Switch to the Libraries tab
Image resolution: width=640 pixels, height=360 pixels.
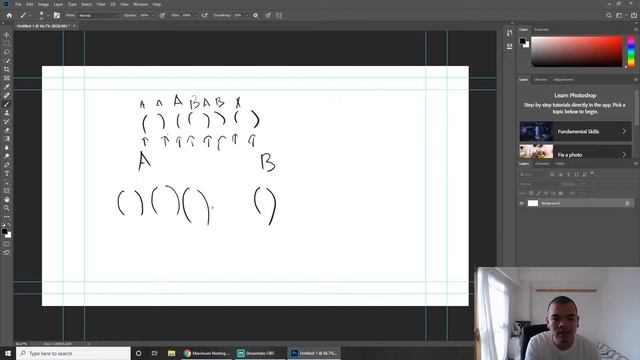pos(540,80)
